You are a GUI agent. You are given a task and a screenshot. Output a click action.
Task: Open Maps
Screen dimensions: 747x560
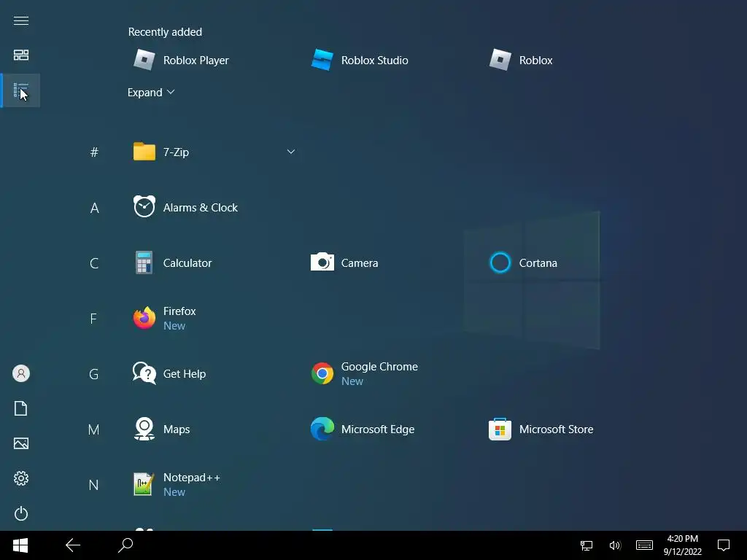coord(161,429)
